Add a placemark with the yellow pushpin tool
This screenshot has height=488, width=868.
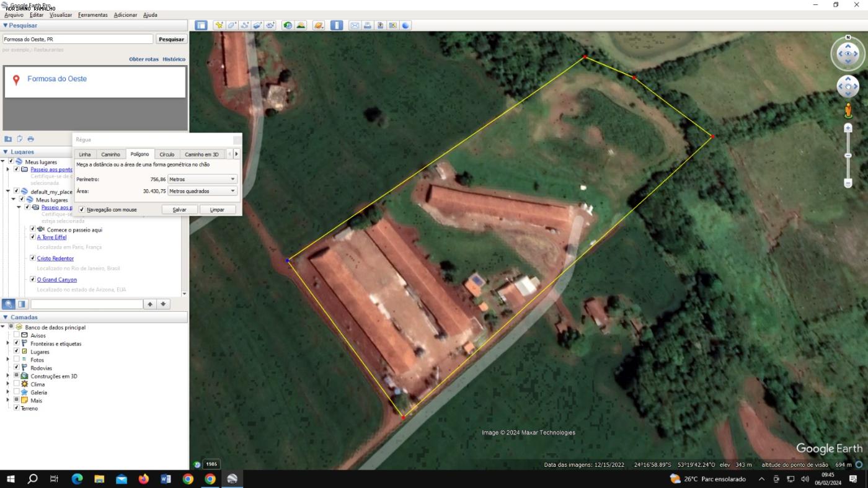[x=219, y=25]
